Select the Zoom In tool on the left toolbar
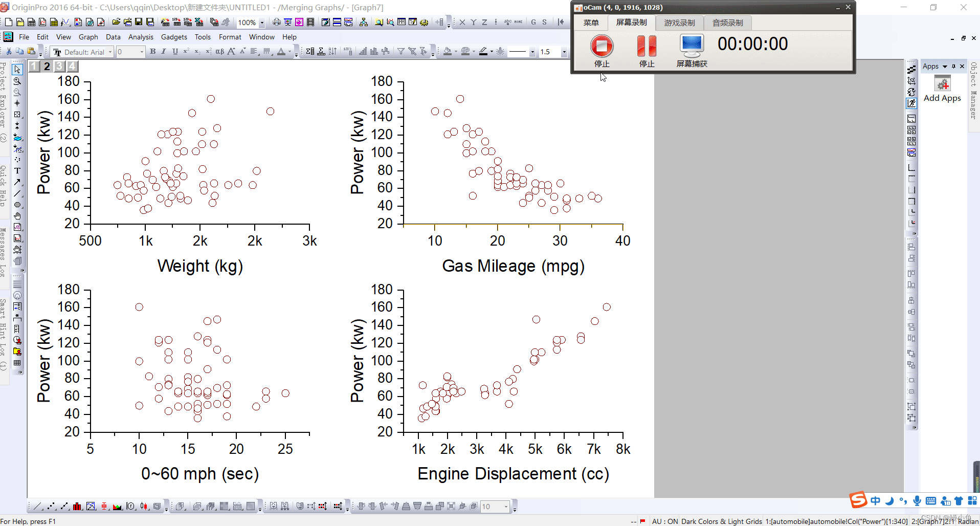Viewport: 980px width, 526px height. point(17,81)
